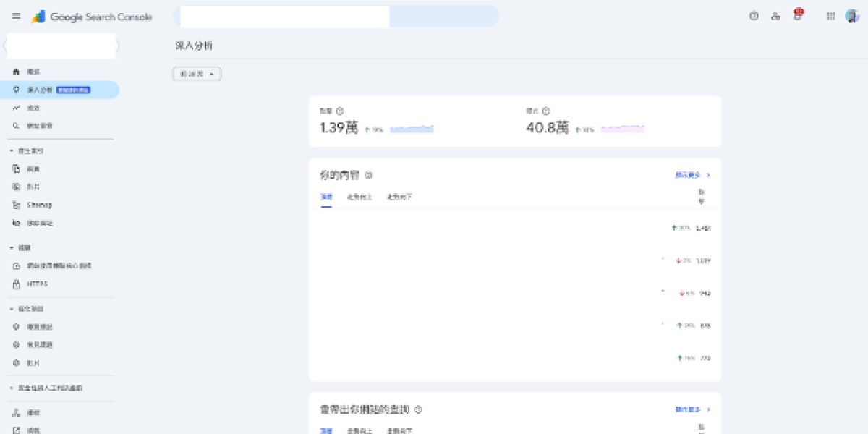This screenshot has width=868, height=434.
Task: Toggle the navigation sidebar with the hamburger icon
Action: 15,15
